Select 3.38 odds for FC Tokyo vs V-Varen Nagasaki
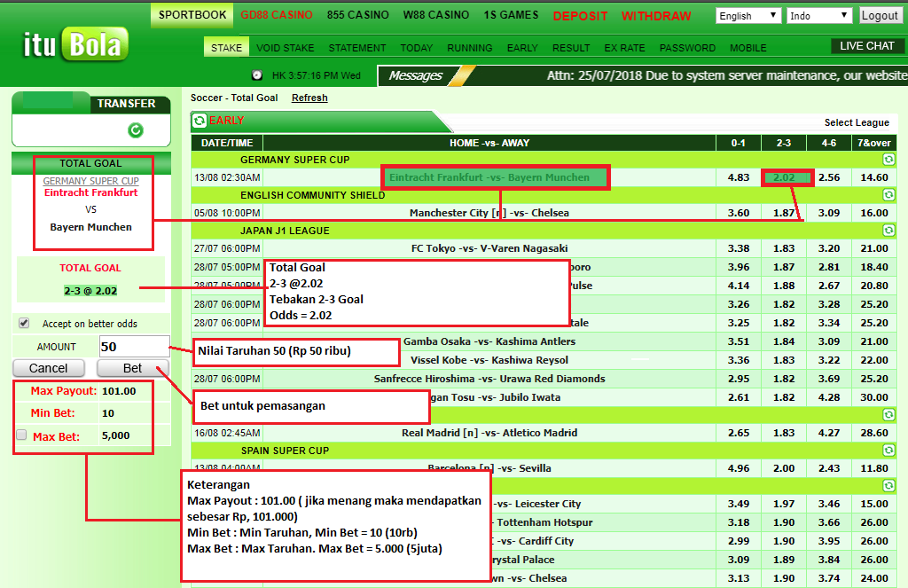This screenshot has width=908, height=588. click(x=739, y=248)
